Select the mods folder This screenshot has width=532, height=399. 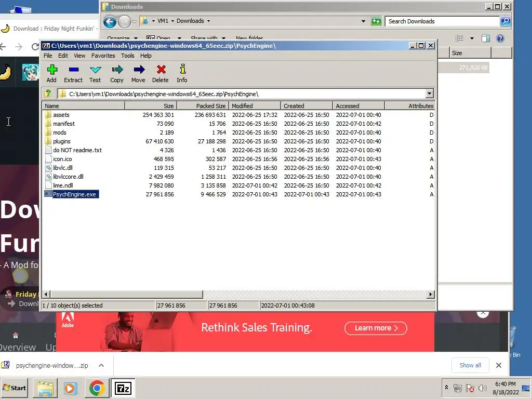click(x=59, y=132)
